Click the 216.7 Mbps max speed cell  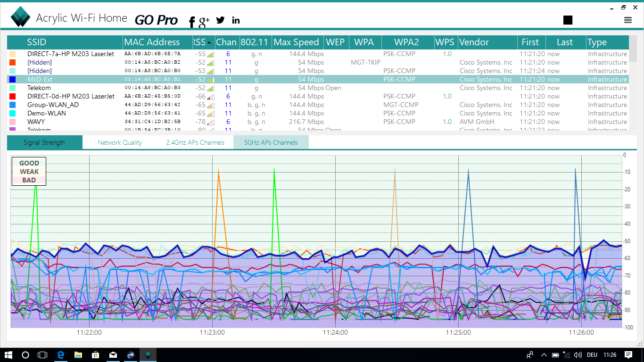(306, 122)
